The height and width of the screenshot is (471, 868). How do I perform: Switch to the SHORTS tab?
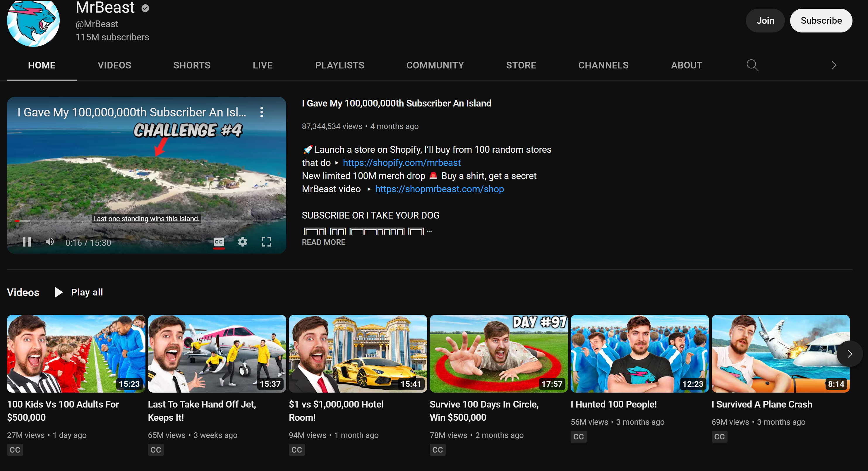[192, 65]
